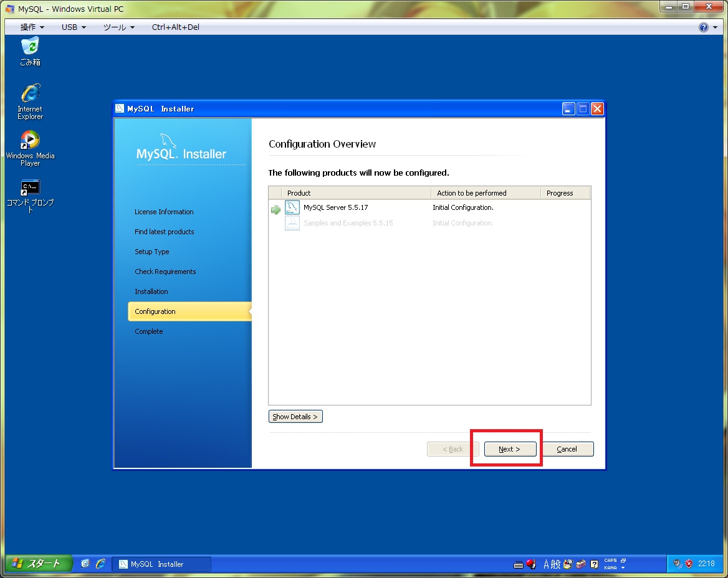Click the 22:18 clock in the tray
The image size is (728, 578).
click(706, 564)
